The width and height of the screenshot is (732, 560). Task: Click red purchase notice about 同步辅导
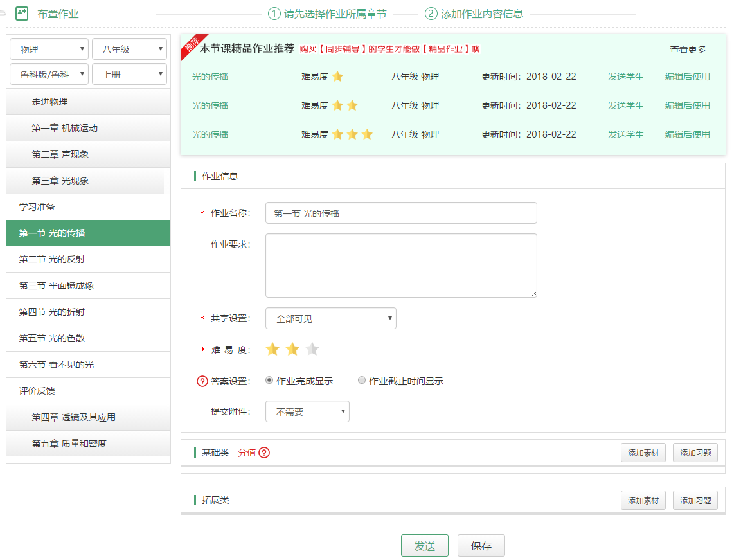click(x=390, y=49)
